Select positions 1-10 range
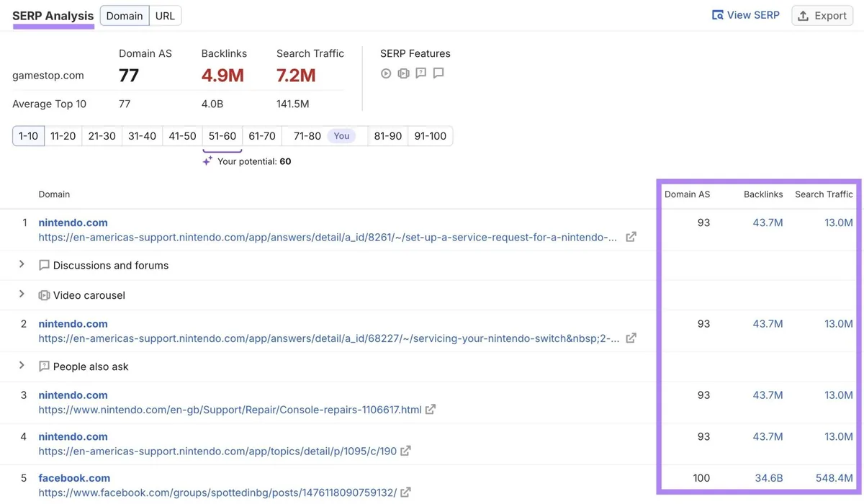This screenshot has width=864, height=504. 29,136
